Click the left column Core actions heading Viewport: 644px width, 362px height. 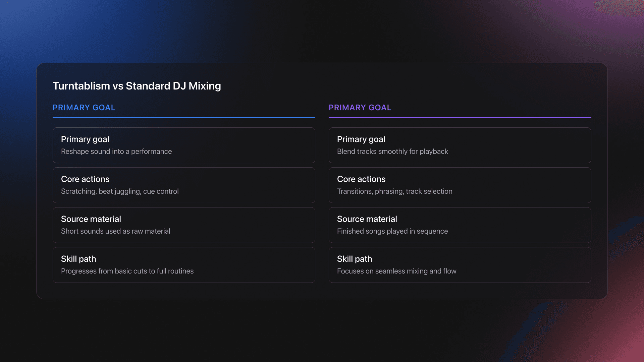tap(85, 179)
